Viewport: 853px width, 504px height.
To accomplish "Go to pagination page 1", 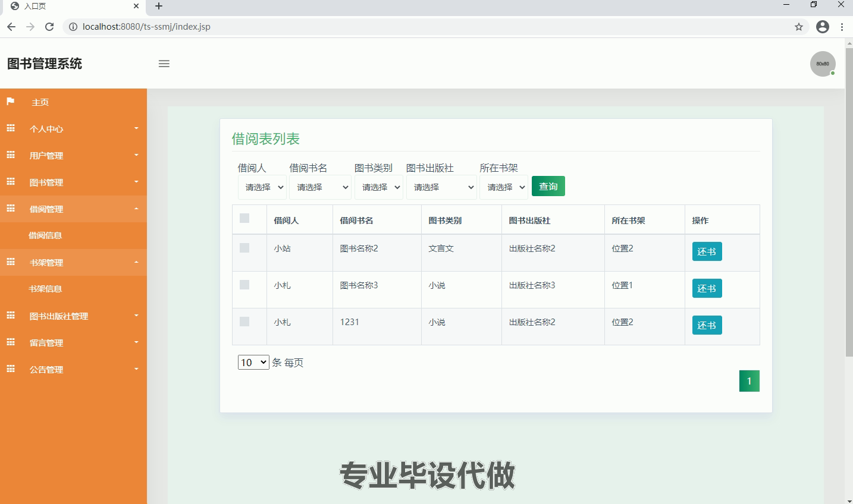I will (x=749, y=381).
